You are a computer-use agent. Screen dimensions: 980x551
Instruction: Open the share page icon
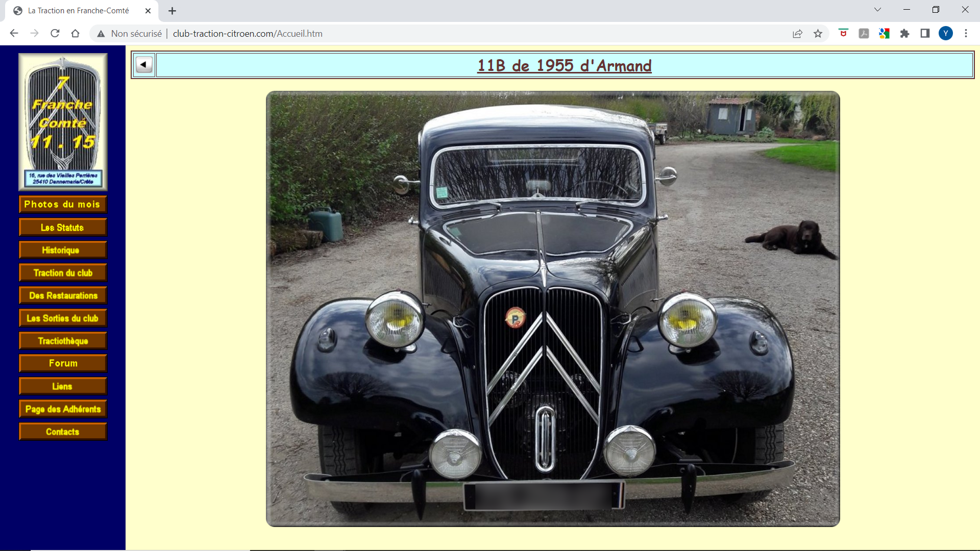click(797, 34)
